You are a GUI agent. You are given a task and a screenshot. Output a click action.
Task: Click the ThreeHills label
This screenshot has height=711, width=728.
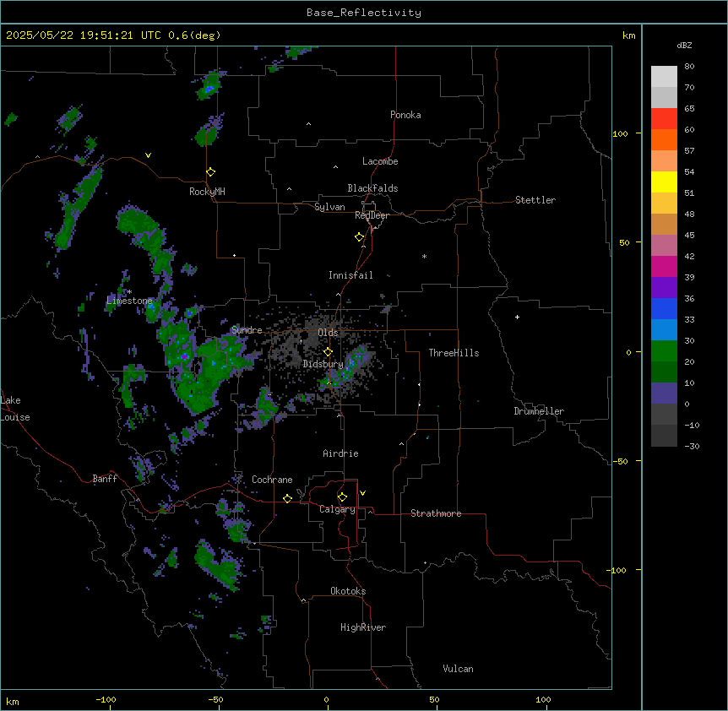click(454, 353)
